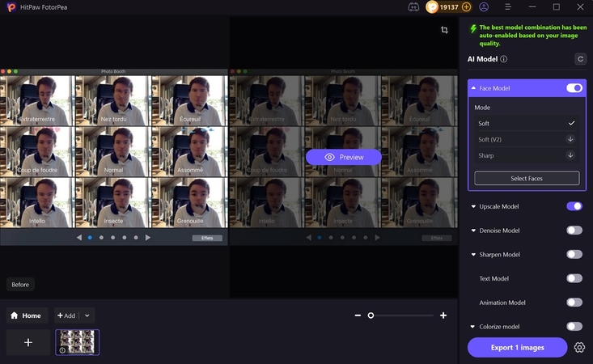Click the Mode label text
The height and width of the screenshot is (364, 593).
point(482,108)
